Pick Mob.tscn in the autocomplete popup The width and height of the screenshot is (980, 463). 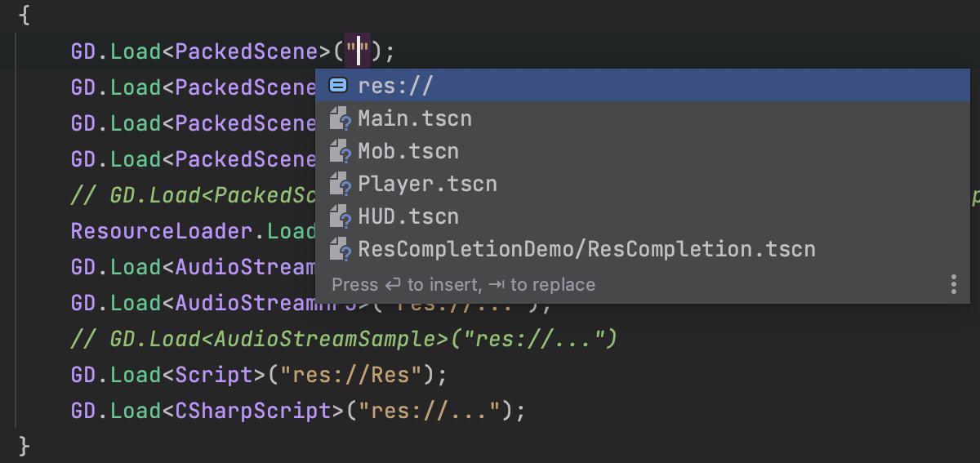click(x=408, y=151)
